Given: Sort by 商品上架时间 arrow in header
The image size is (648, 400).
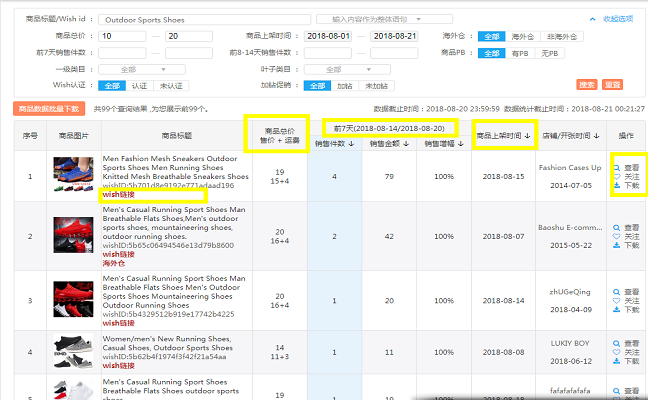Looking at the screenshot, I should pos(527,136).
